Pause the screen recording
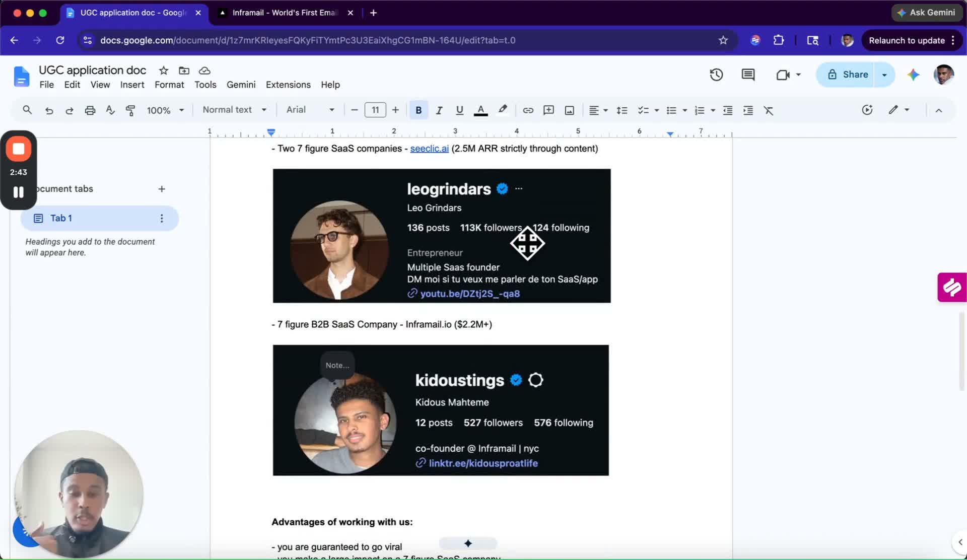This screenshot has height=560, width=967. click(19, 192)
